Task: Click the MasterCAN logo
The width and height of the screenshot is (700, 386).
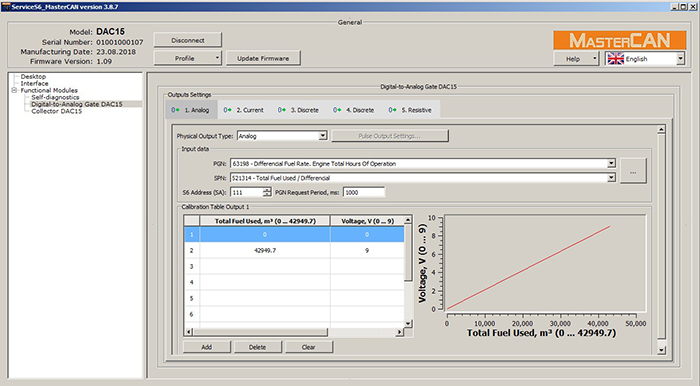Action: click(x=620, y=40)
